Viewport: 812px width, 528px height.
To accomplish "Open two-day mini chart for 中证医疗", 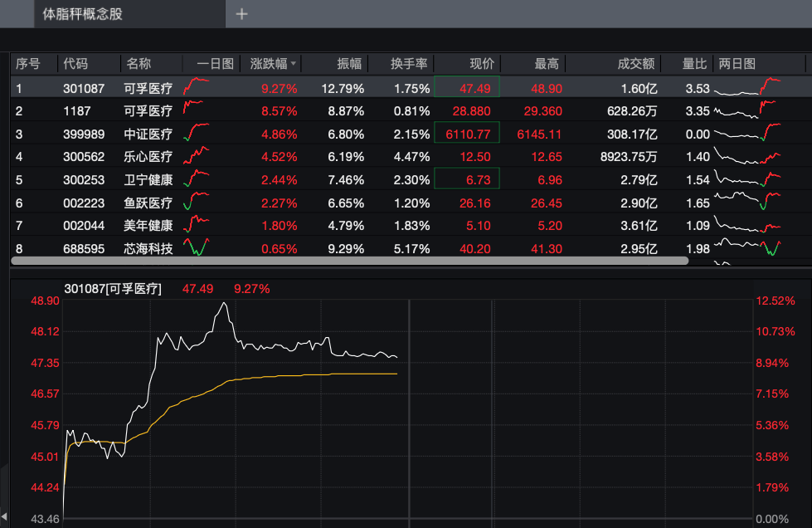I will coord(747,133).
